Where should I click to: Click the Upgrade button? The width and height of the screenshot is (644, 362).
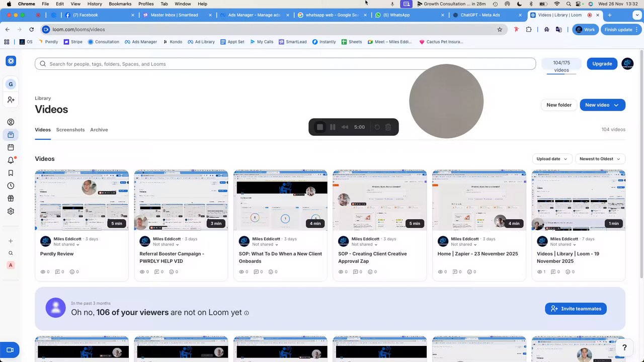pyautogui.click(x=602, y=64)
